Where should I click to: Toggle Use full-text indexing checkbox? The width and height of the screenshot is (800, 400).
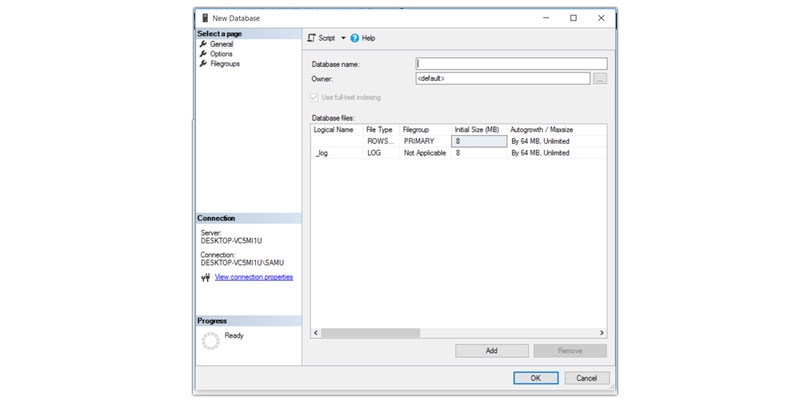coord(314,97)
